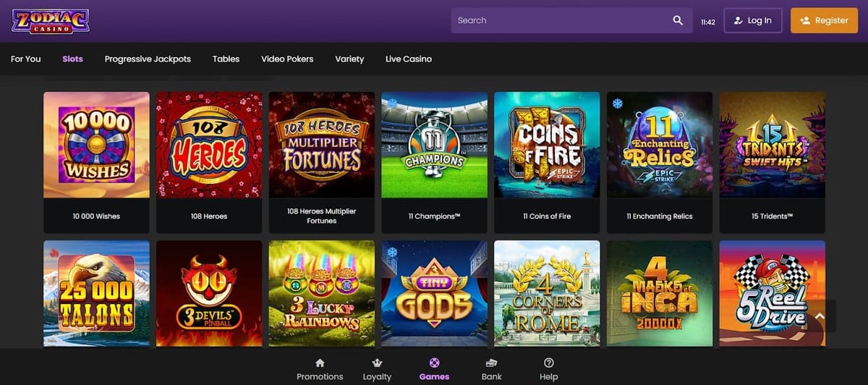
Task: Open the Video Pokers category
Action: pyautogui.click(x=287, y=59)
